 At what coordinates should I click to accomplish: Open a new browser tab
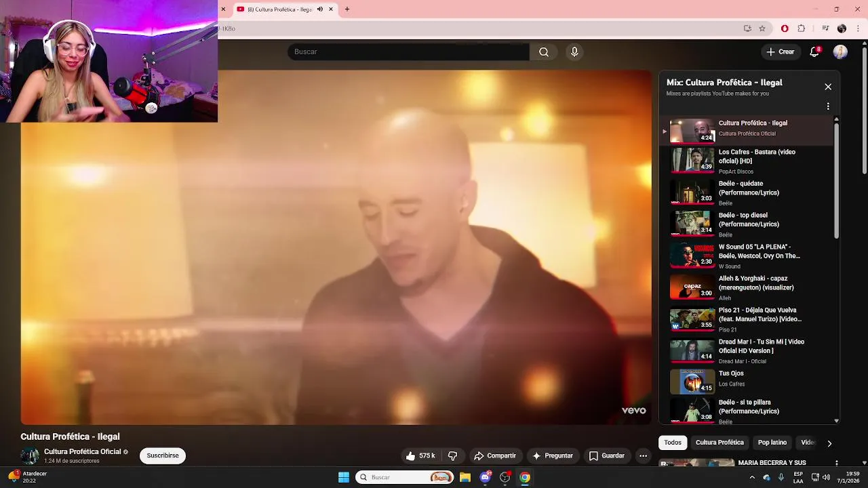point(347,9)
